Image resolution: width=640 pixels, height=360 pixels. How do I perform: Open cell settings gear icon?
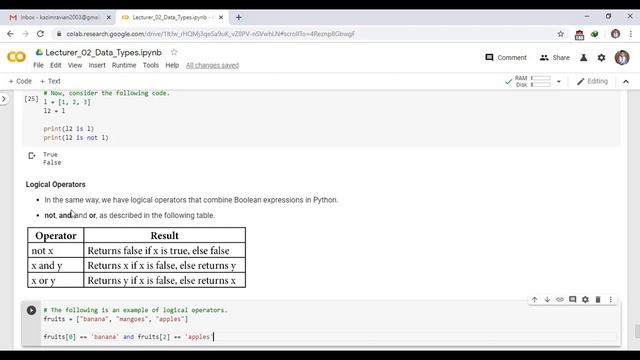[585, 300]
